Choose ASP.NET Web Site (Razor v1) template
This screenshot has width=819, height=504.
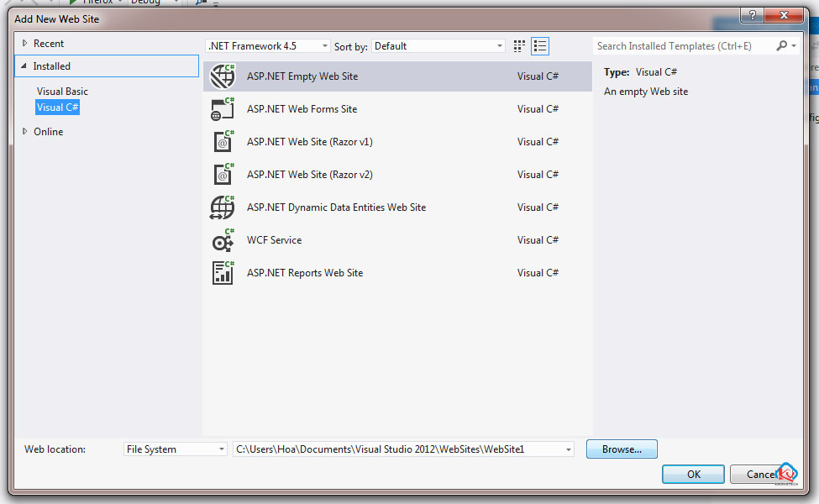point(397,141)
